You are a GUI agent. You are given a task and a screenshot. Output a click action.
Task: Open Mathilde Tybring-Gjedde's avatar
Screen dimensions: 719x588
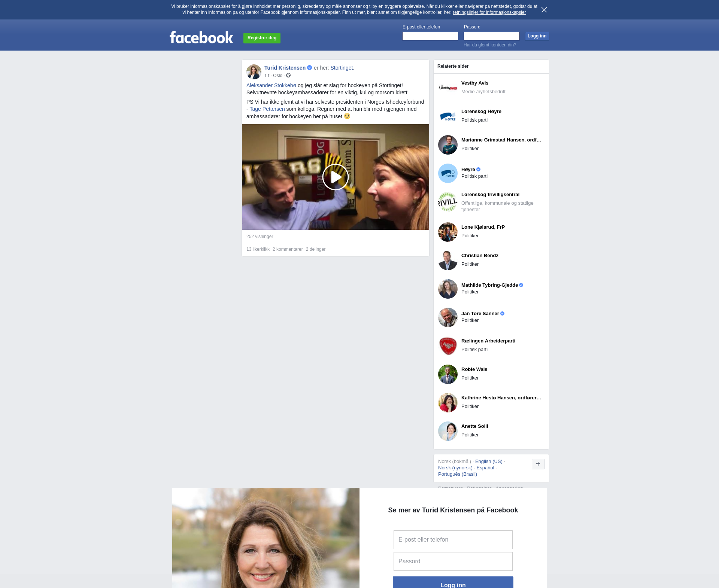(448, 289)
